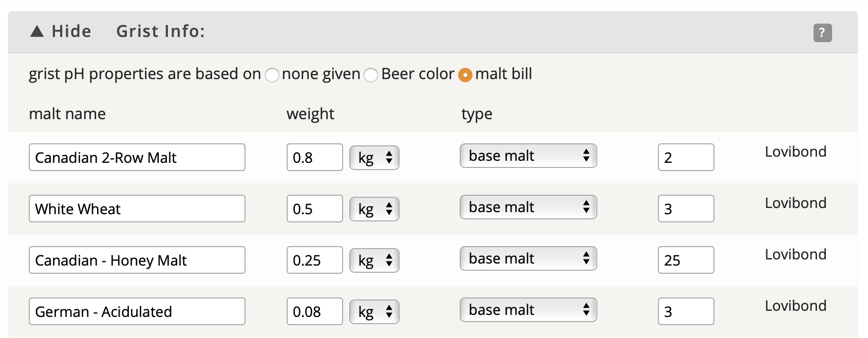Open malt type dropdown for German Acidulated
The width and height of the screenshot is (868, 338).
point(528,310)
